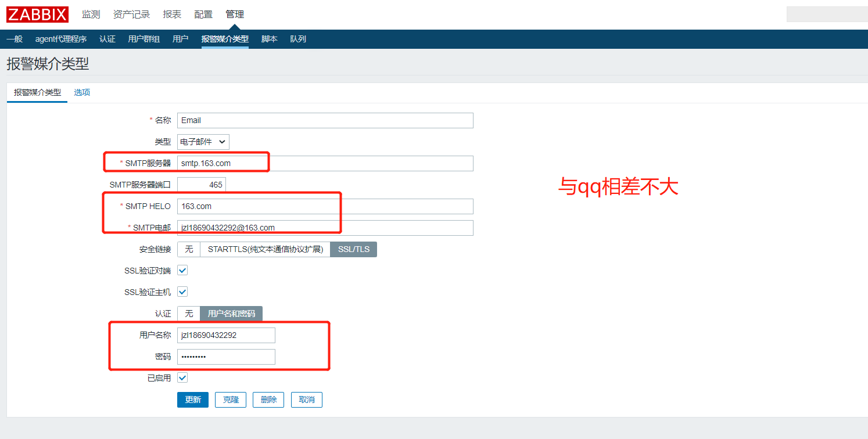
Task: Go to 一般 submenu
Action: pos(15,39)
